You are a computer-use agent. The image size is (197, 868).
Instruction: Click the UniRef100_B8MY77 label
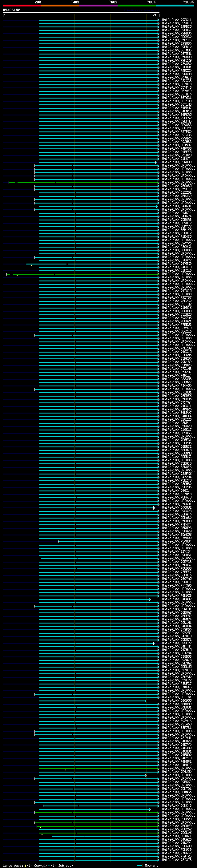click(x=176, y=226)
